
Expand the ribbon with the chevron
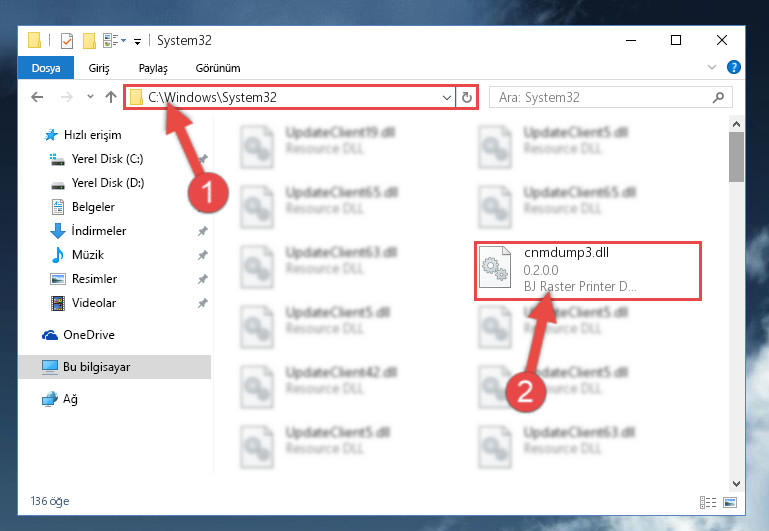coord(712,67)
